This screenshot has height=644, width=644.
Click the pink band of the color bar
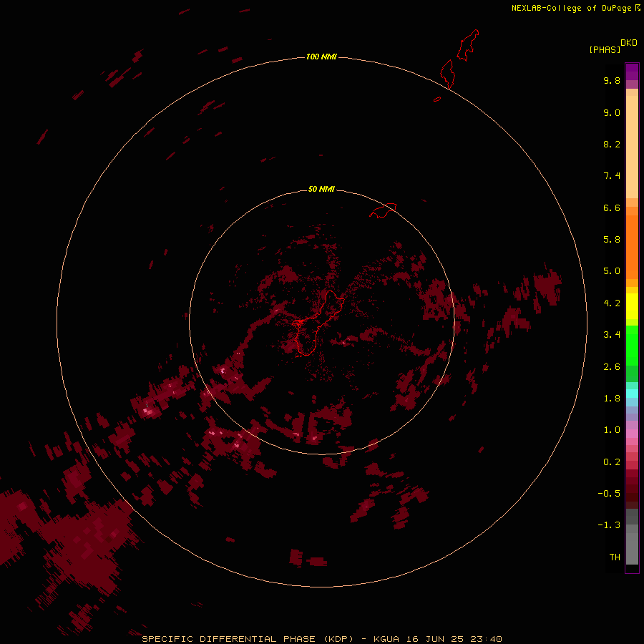632,434
